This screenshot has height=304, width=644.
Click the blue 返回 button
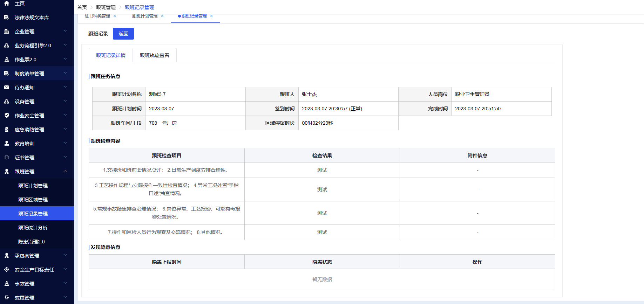pyautogui.click(x=123, y=34)
